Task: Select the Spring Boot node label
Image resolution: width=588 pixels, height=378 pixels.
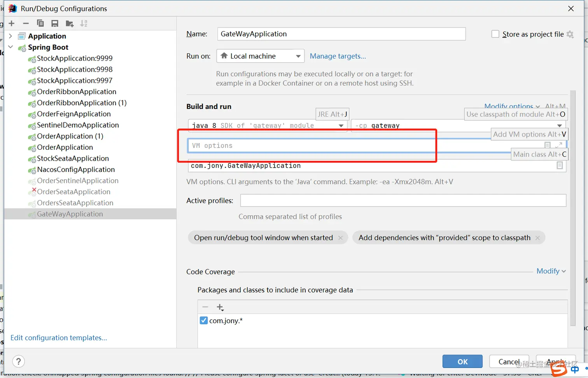Action: coord(48,47)
